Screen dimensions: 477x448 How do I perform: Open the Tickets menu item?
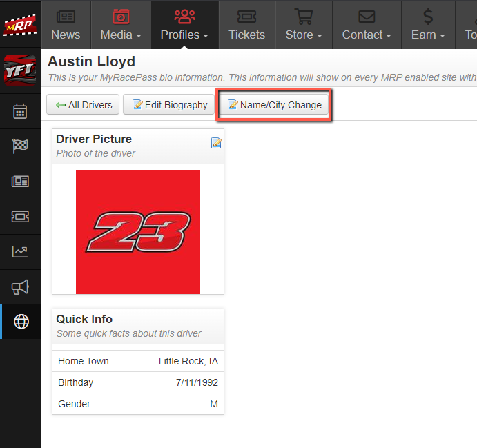pos(246,25)
